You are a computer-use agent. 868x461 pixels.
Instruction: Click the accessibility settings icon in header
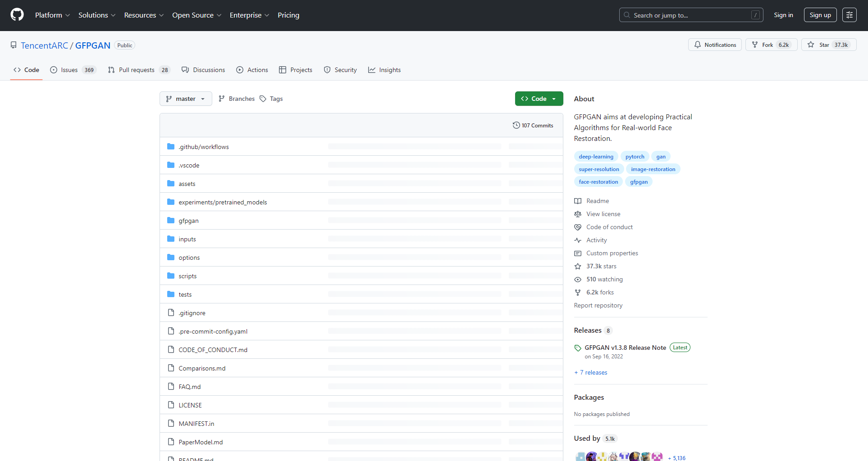[x=849, y=15]
